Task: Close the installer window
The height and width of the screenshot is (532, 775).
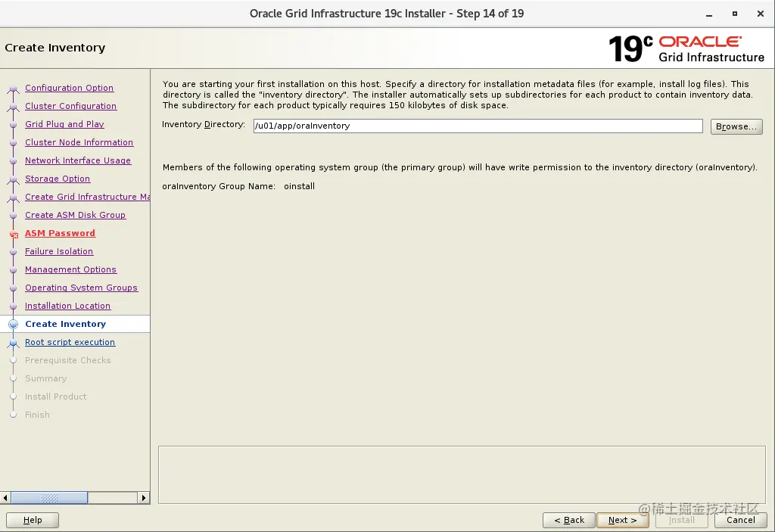Action: pos(761,14)
